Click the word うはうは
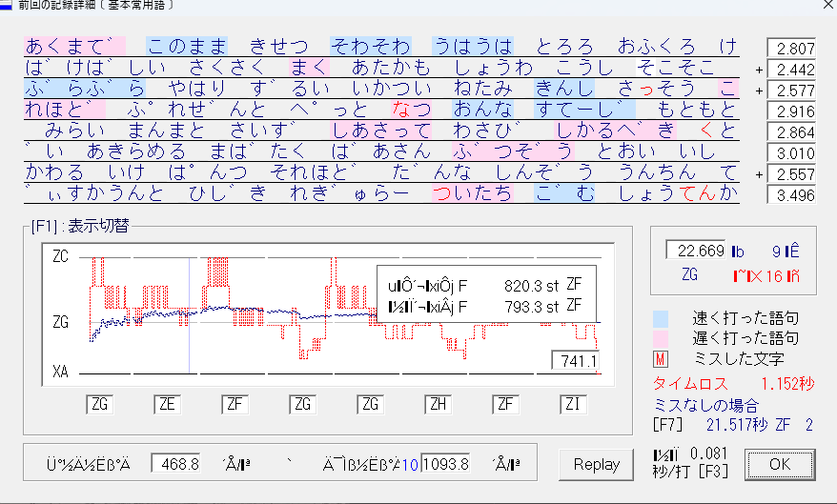This screenshot has width=837, height=504. pyautogui.click(x=473, y=47)
